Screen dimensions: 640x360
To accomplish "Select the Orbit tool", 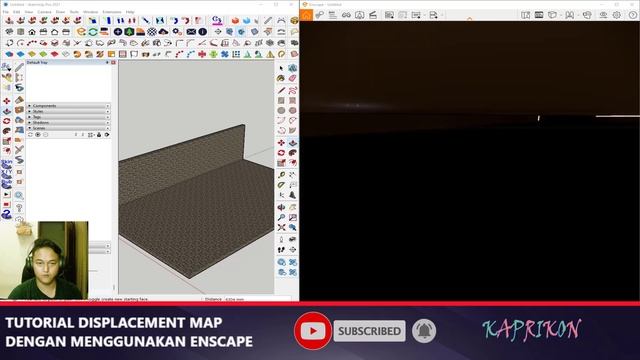I will pos(281,207).
